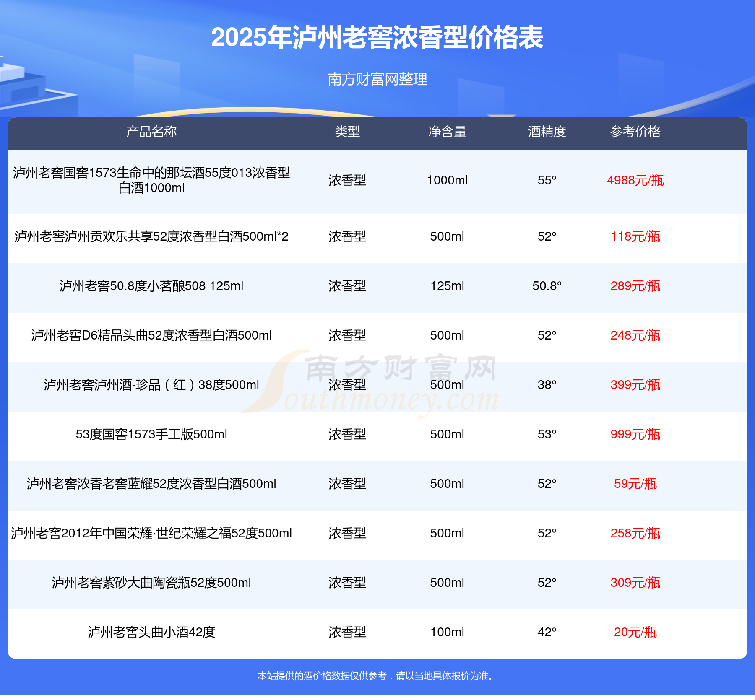Image resolution: width=755 pixels, height=700 pixels.
Task: Click the 38° alcohol cell
Action: coord(547,385)
